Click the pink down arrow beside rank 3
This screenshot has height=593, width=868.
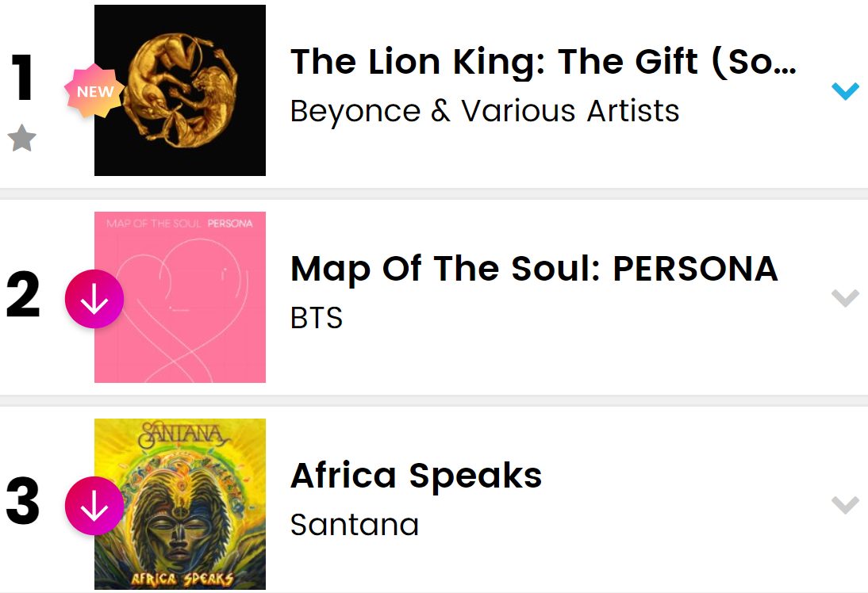tap(94, 506)
